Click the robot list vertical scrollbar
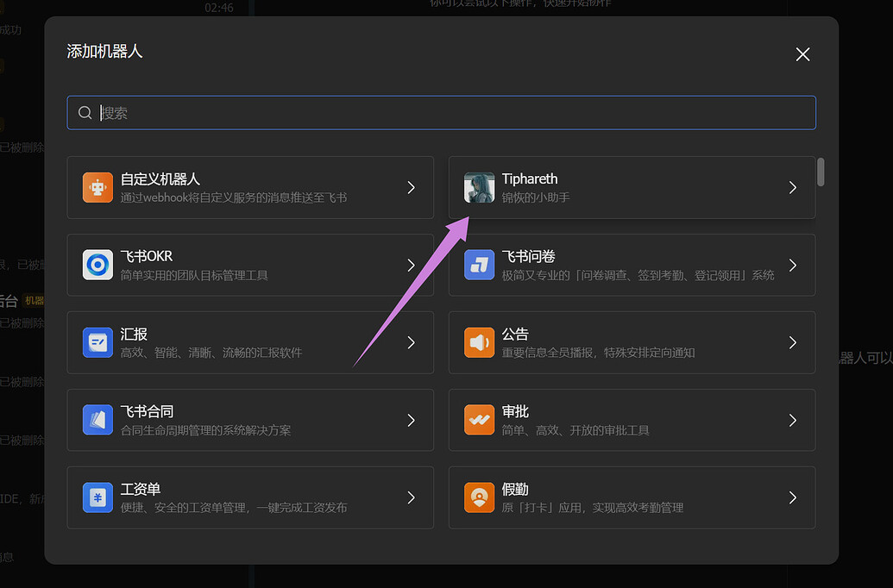Viewport: 893px width, 588px height. click(x=821, y=172)
